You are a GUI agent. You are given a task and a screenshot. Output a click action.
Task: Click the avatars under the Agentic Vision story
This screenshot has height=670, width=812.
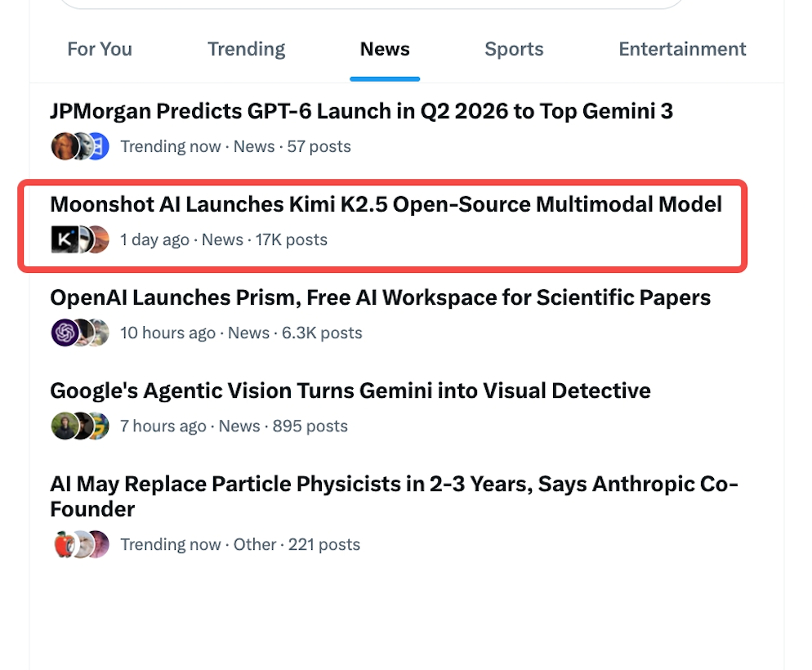pyautogui.click(x=80, y=426)
